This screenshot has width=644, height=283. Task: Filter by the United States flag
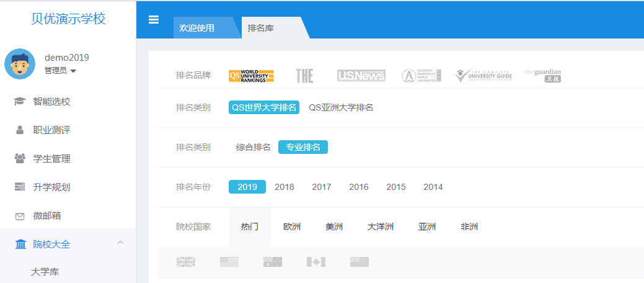[229, 262]
